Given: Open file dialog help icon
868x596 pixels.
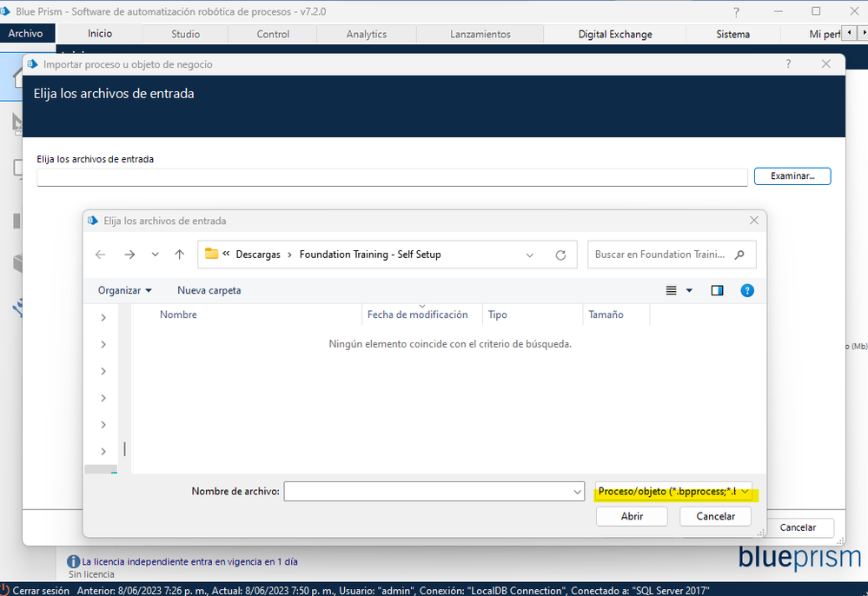Looking at the screenshot, I should (747, 290).
